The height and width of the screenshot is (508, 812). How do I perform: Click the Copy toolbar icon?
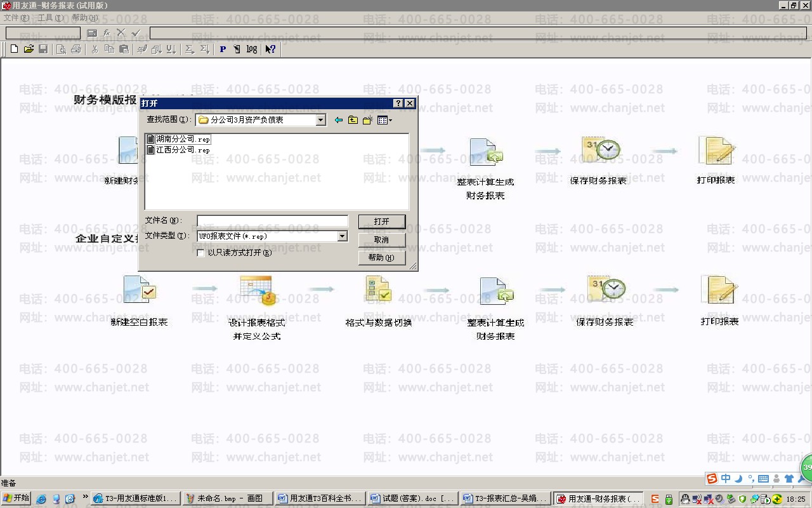109,49
